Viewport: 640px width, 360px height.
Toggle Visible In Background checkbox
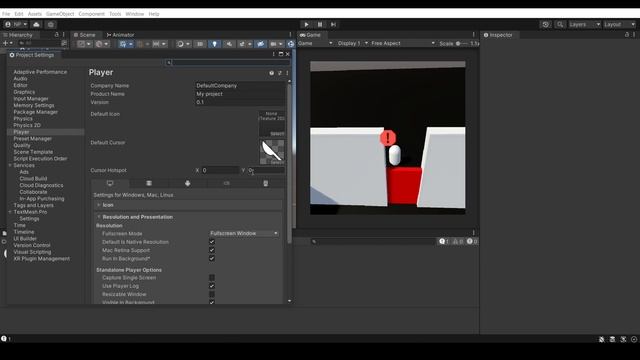[x=212, y=302]
